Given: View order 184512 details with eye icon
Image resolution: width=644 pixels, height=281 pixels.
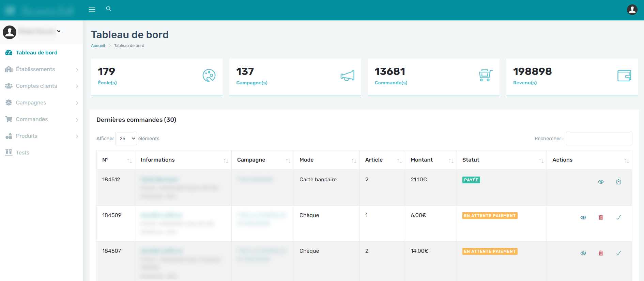Looking at the screenshot, I should [x=601, y=182].
